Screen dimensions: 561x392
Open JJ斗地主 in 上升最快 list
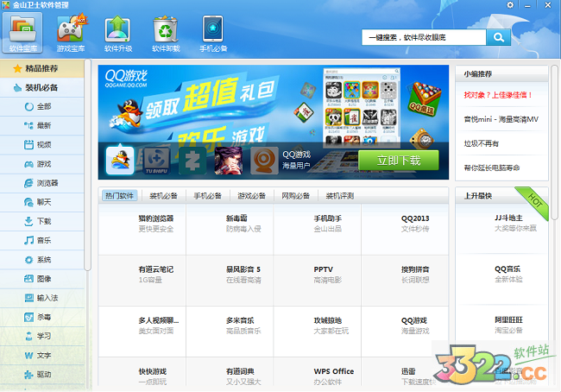(501, 229)
